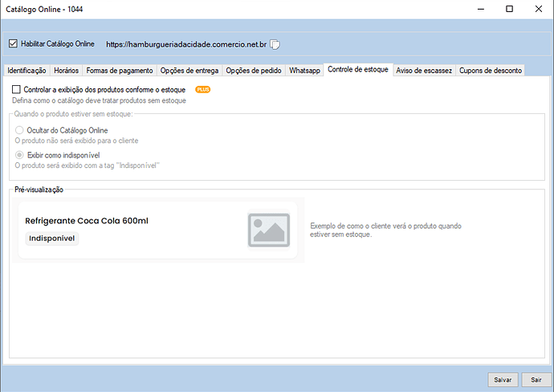
Task: Click the Indisponível tag in preview
Action: pos(52,239)
